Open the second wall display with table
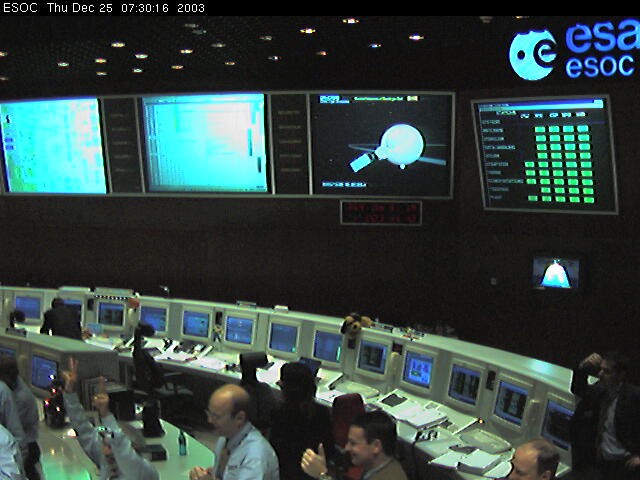The width and height of the screenshot is (640, 480). tap(205, 143)
